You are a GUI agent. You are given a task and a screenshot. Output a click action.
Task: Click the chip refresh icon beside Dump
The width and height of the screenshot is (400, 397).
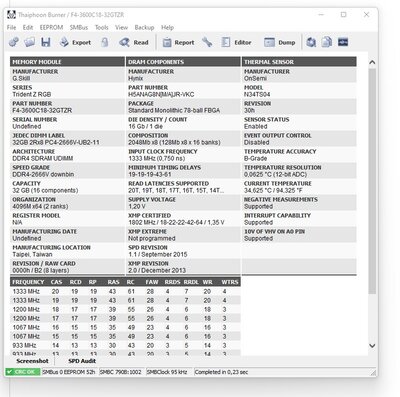311,42
